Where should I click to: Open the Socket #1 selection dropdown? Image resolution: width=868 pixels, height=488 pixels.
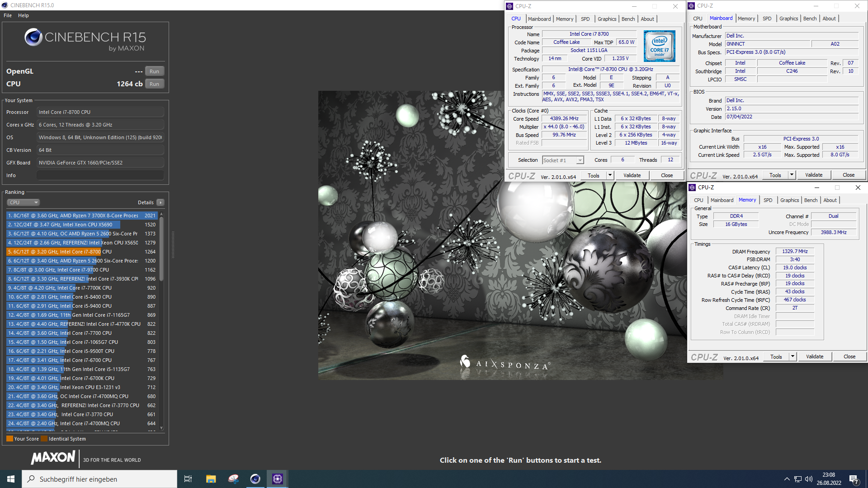click(563, 160)
